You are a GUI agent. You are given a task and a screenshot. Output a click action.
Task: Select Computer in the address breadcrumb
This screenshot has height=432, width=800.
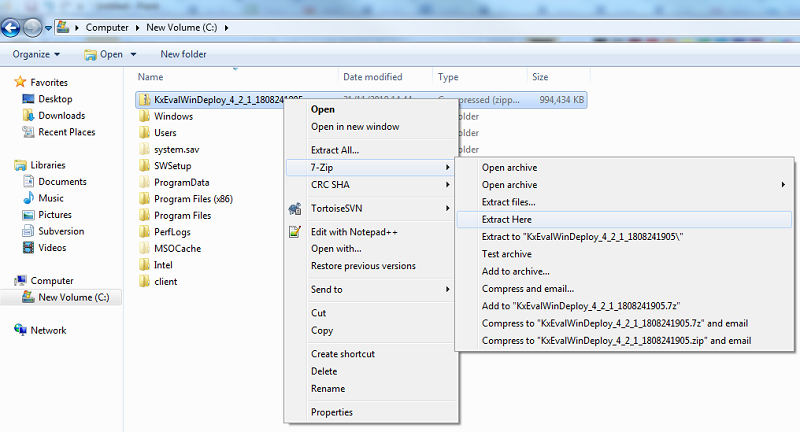click(107, 28)
